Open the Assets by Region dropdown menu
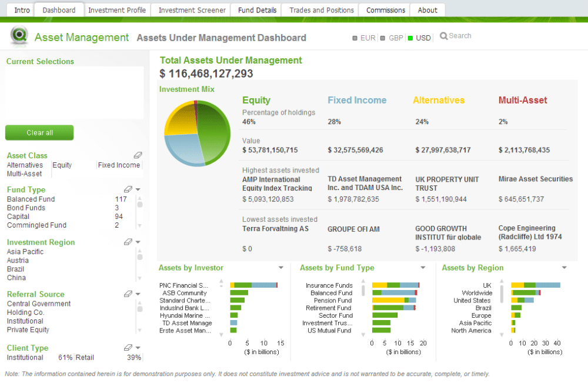 pos(564,268)
